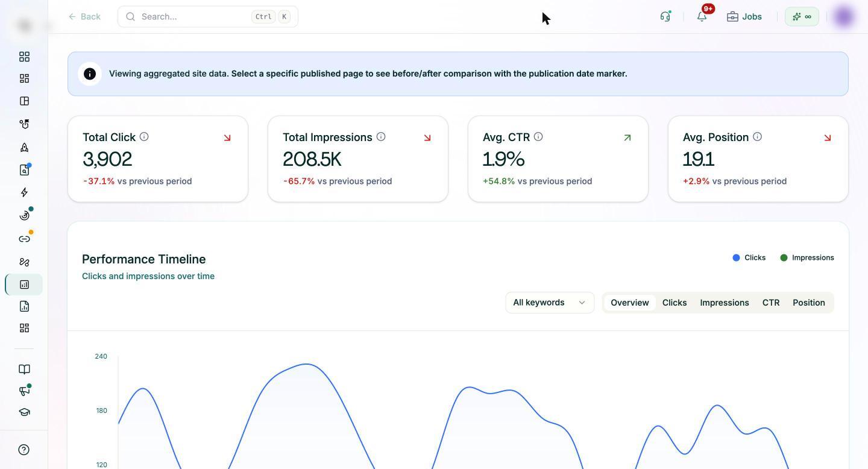Switch to the CTR tab
This screenshot has height=469, width=868.
coord(771,303)
